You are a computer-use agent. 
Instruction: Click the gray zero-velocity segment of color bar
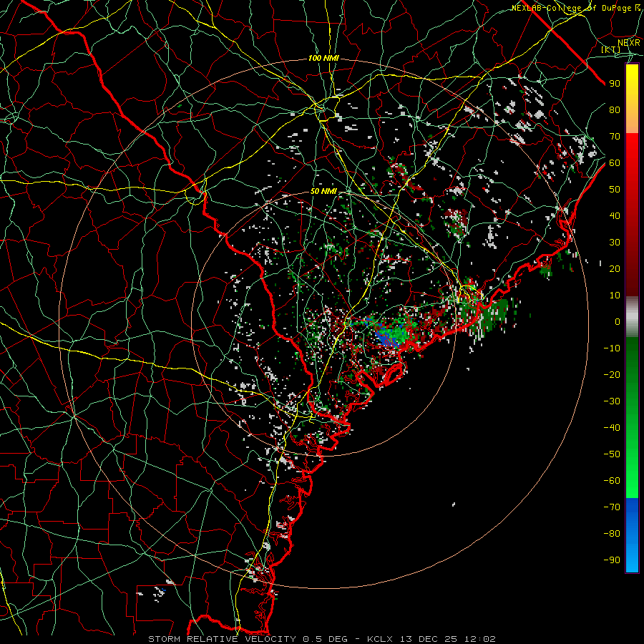[x=632, y=317]
